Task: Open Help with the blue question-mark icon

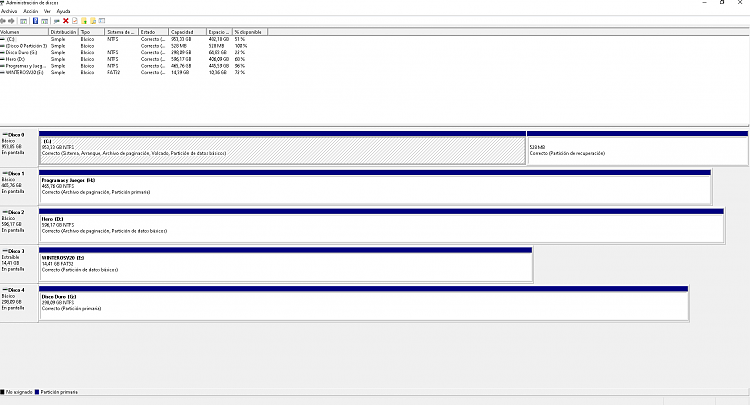Action: tap(35, 21)
